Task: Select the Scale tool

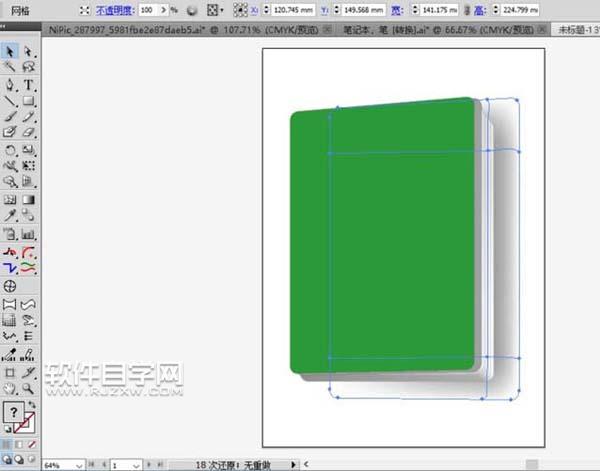Action: point(29,150)
